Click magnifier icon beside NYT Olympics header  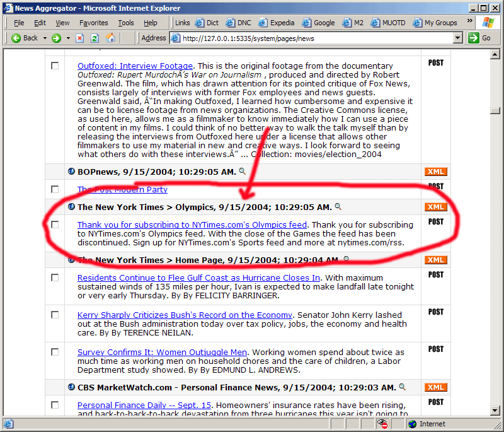338,206
